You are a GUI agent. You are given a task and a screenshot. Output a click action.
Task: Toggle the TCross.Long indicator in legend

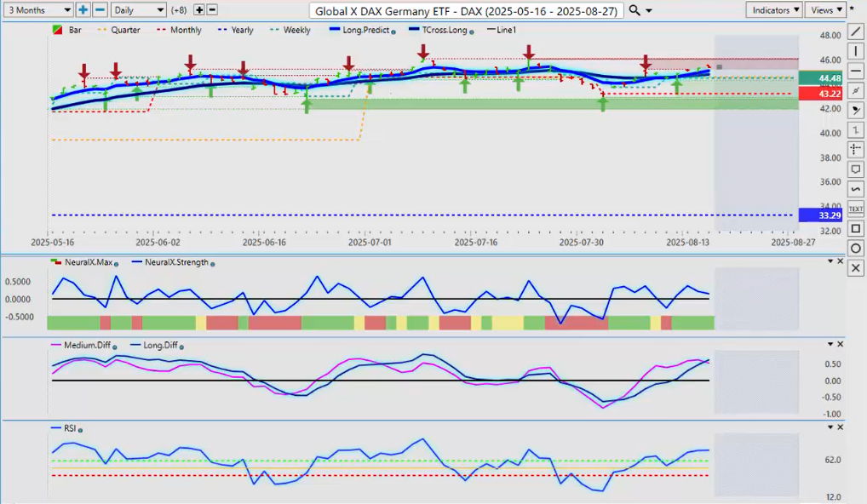point(439,30)
